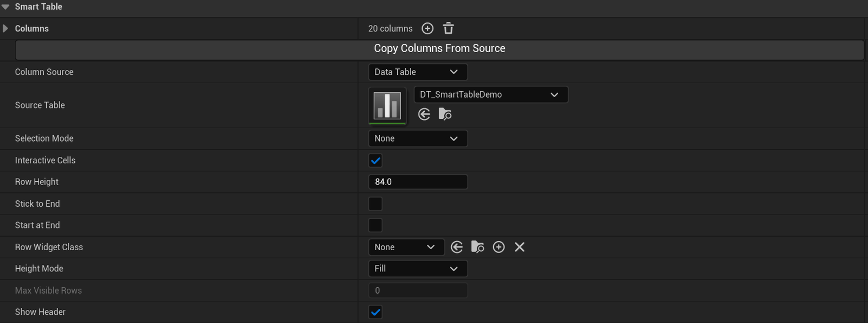Image resolution: width=868 pixels, height=323 pixels.
Task: Collapse the Smart Table section
Action: tap(5, 7)
